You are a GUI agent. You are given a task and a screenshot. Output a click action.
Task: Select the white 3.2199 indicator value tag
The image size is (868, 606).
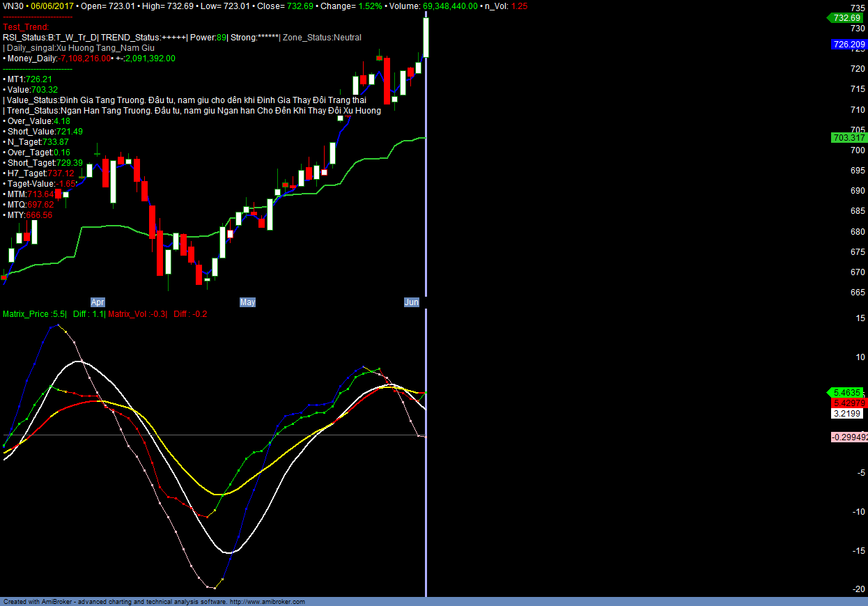tap(847, 414)
